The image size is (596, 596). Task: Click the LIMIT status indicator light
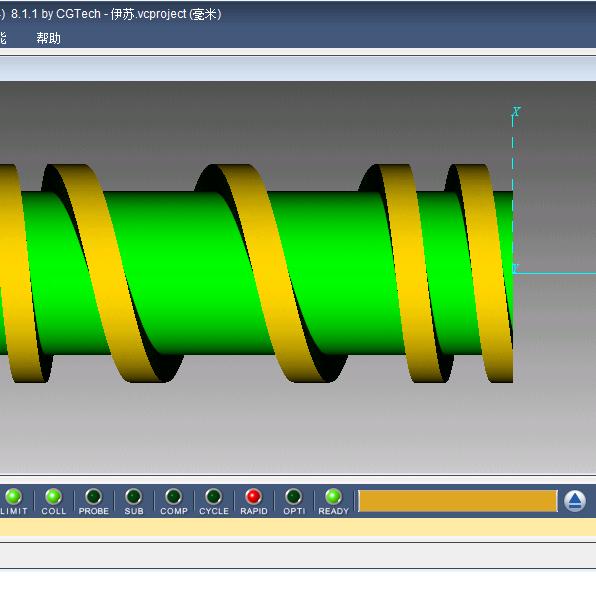coord(13,496)
